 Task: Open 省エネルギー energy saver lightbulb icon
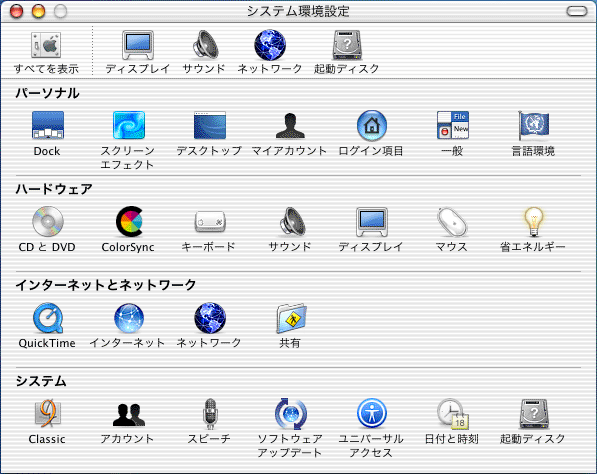pyautogui.click(x=533, y=222)
